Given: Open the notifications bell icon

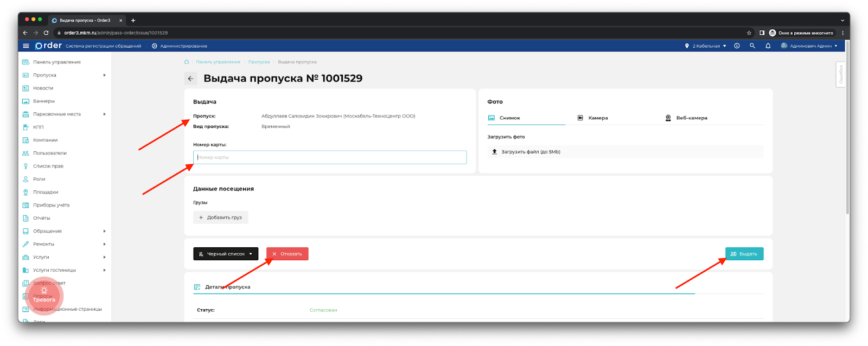Looking at the screenshot, I should pos(768,46).
